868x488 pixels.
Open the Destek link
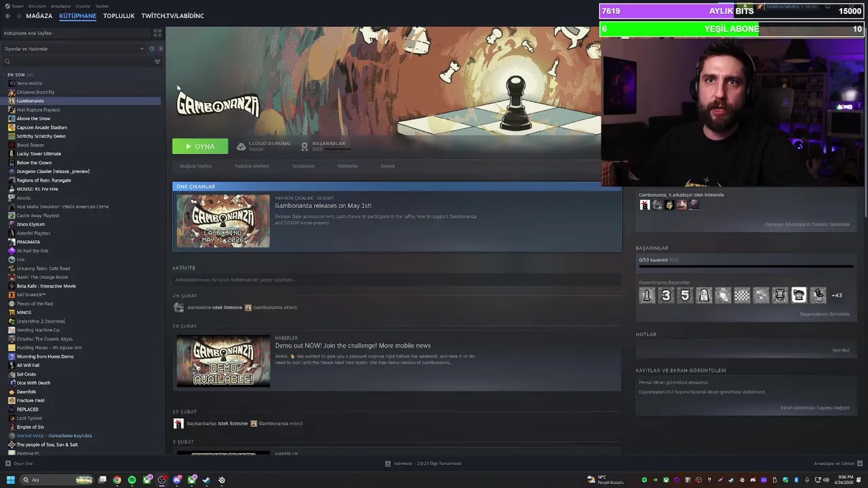(388, 166)
